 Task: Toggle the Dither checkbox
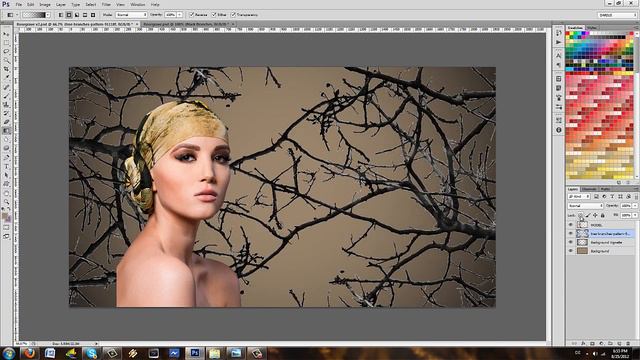tap(214, 15)
